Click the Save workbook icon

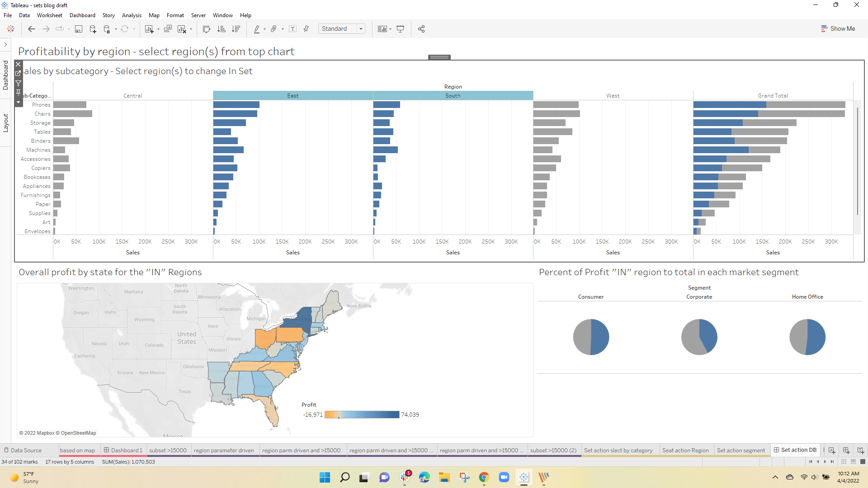tap(79, 29)
